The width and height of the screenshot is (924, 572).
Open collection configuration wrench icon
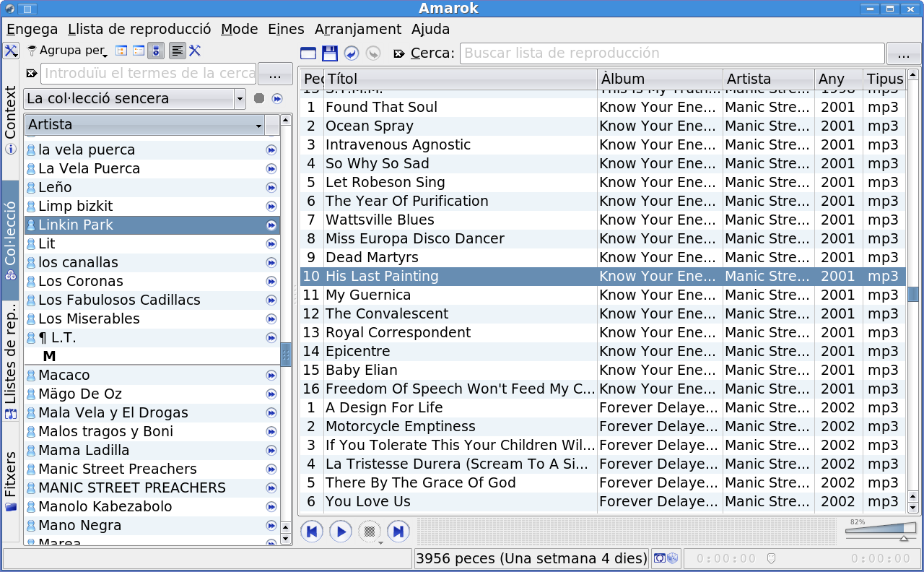click(195, 51)
